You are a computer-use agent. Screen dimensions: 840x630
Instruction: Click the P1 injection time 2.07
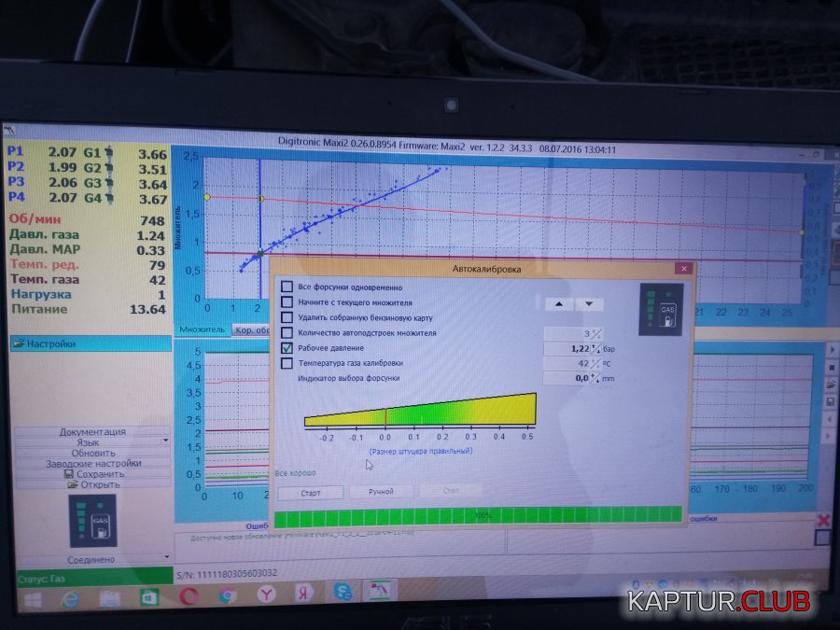pyautogui.click(x=63, y=152)
